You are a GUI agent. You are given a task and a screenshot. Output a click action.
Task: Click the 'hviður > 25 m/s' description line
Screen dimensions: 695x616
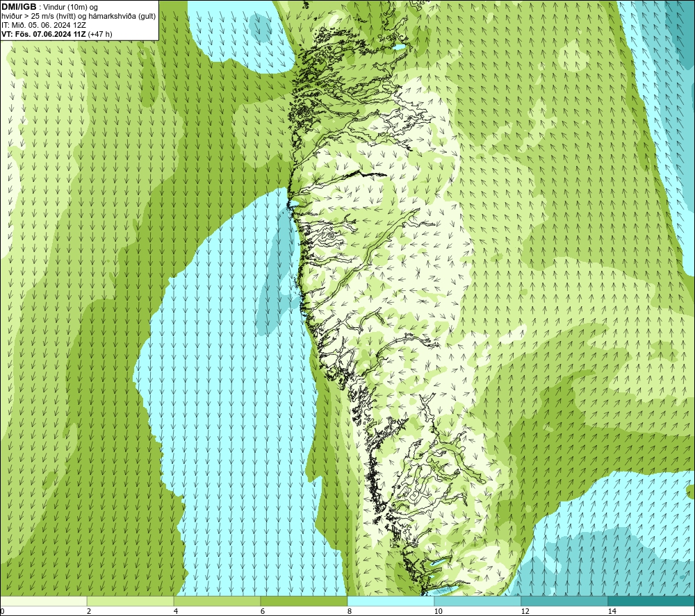(x=79, y=17)
